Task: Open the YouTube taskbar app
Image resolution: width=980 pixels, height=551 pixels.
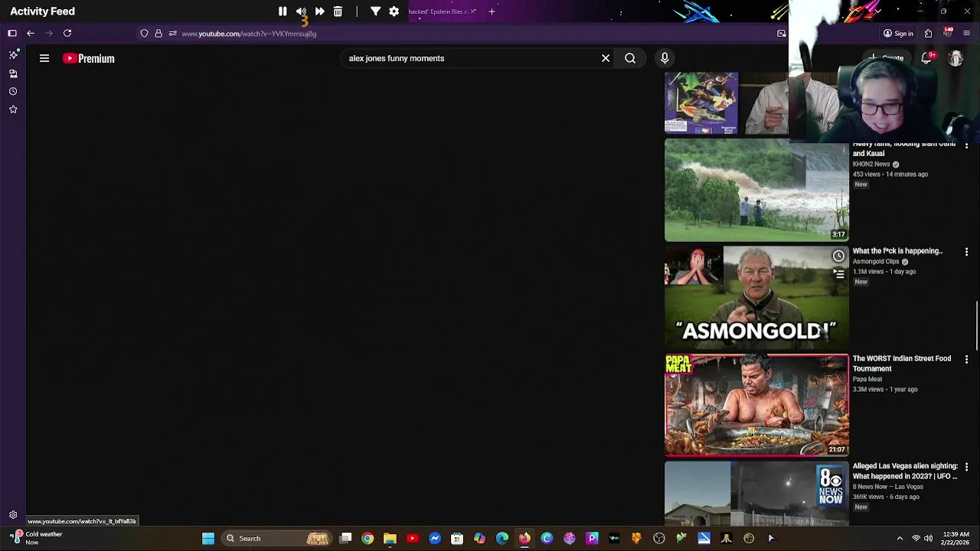Action: pyautogui.click(x=413, y=538)
